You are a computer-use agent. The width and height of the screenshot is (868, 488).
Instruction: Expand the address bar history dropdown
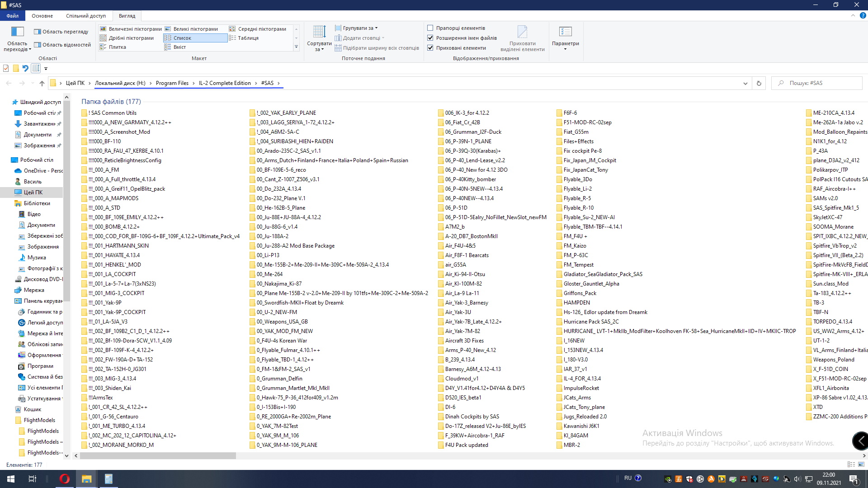point(745,83)
